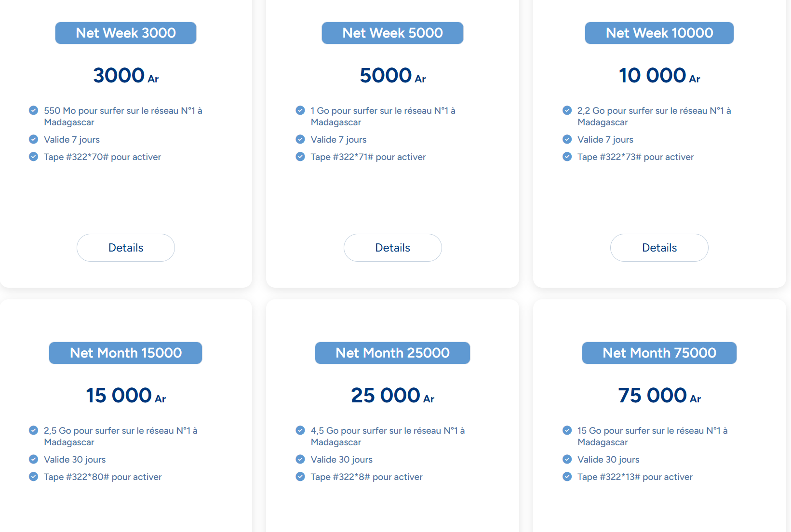Select the Net Month 75000 title badge

(x=659, y=353)
